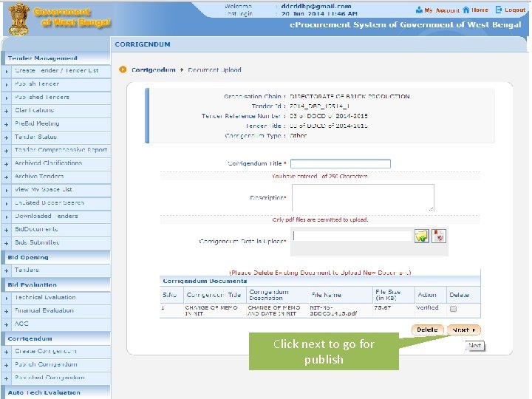Screen dimensions: 532x399
Task: Click the My Account icon in header
Action: pyautogui.click(x=419, y=10)
